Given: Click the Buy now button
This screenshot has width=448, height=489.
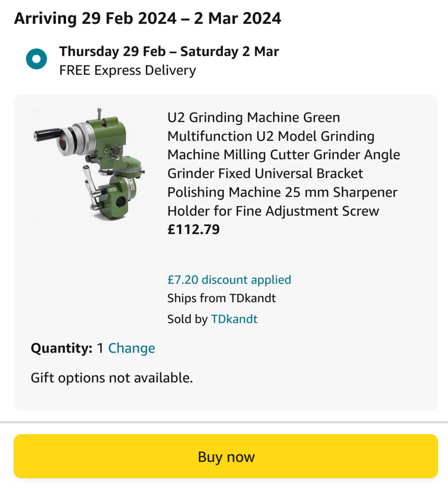Looking at the screenshot, I should pyautogui.click(x=225, y=456).
